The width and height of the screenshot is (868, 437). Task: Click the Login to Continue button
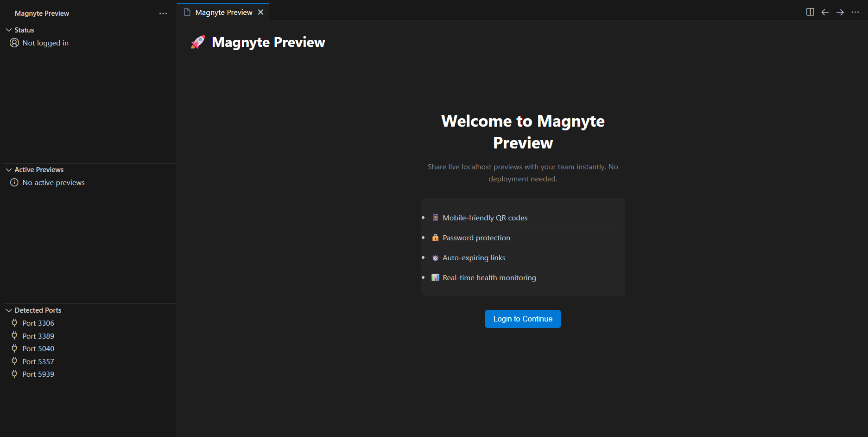522,319
